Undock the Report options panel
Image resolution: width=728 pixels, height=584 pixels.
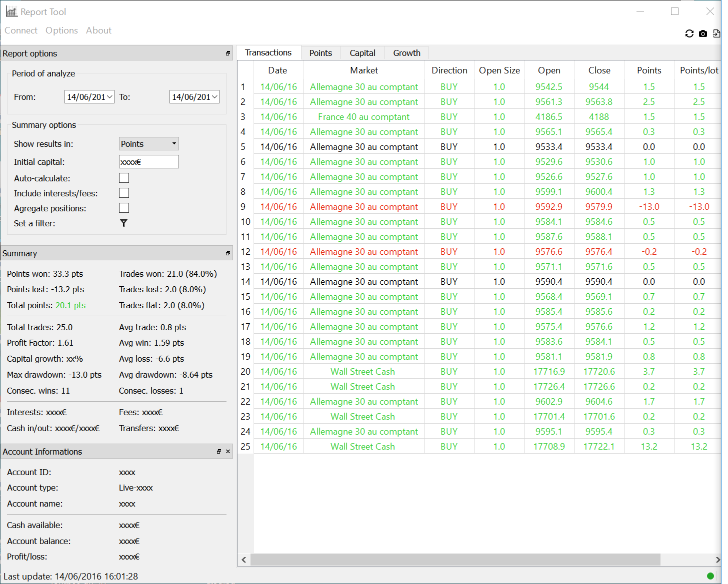coord(228,53)
